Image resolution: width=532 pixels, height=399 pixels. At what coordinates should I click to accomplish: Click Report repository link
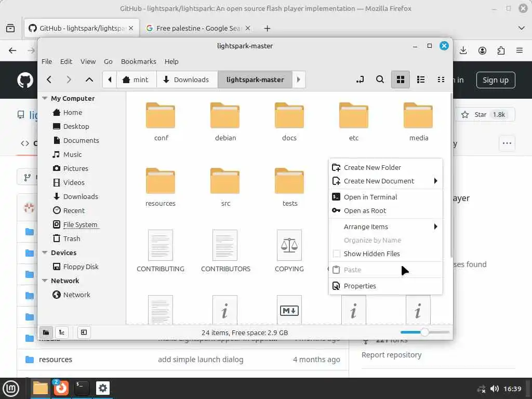(x=391, y=354)
